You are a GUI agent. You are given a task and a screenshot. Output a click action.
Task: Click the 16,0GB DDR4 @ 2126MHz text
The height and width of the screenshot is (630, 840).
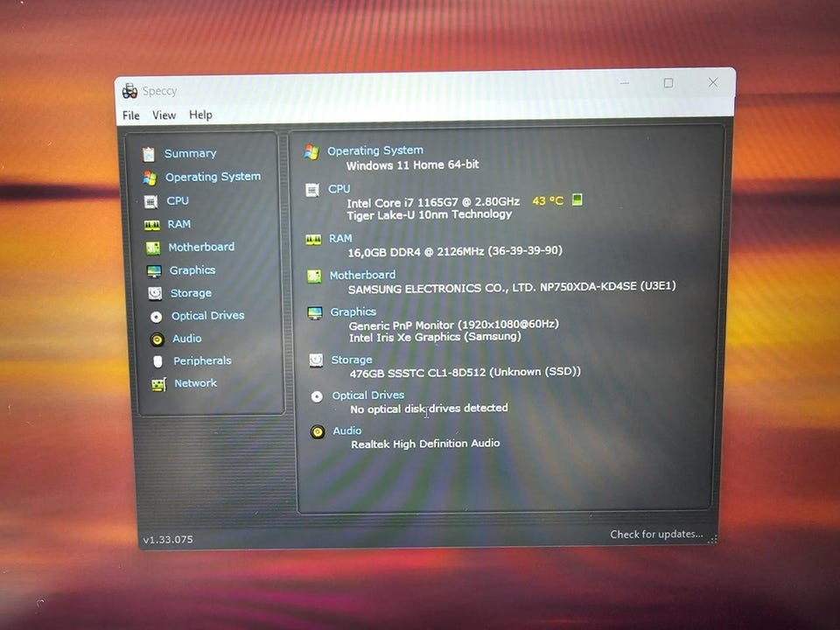pos(455,251)
